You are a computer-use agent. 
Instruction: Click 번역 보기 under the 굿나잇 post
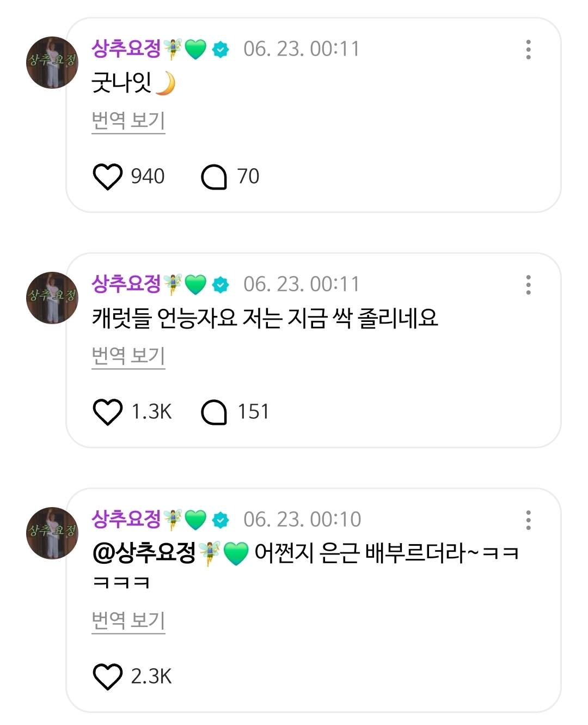click(x=128, y=120)
